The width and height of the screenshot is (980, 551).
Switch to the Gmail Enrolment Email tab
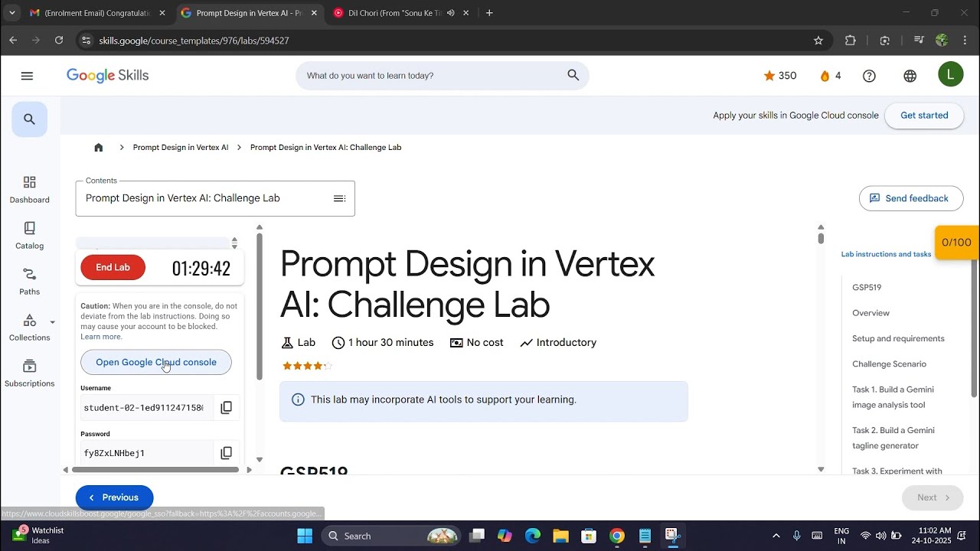click(x=97, y=13)
